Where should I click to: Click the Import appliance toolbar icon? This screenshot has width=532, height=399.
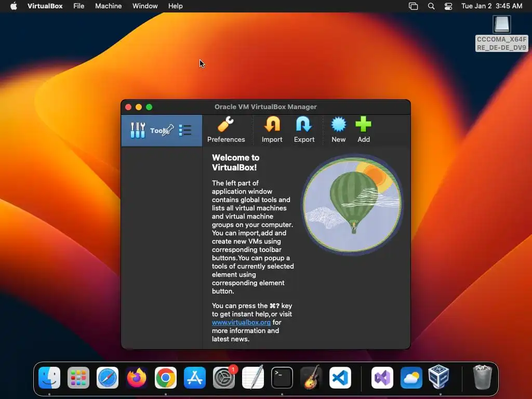pos(272,130)
